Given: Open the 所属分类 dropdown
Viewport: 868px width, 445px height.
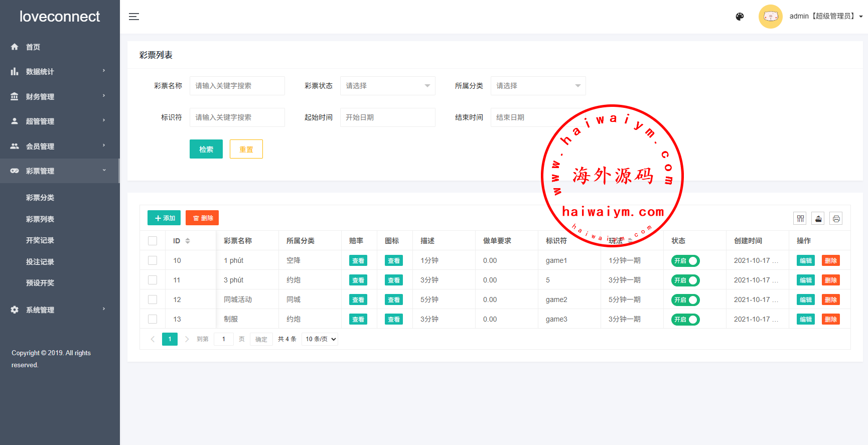Looking at the screenshot, I should tap(538, 86).
